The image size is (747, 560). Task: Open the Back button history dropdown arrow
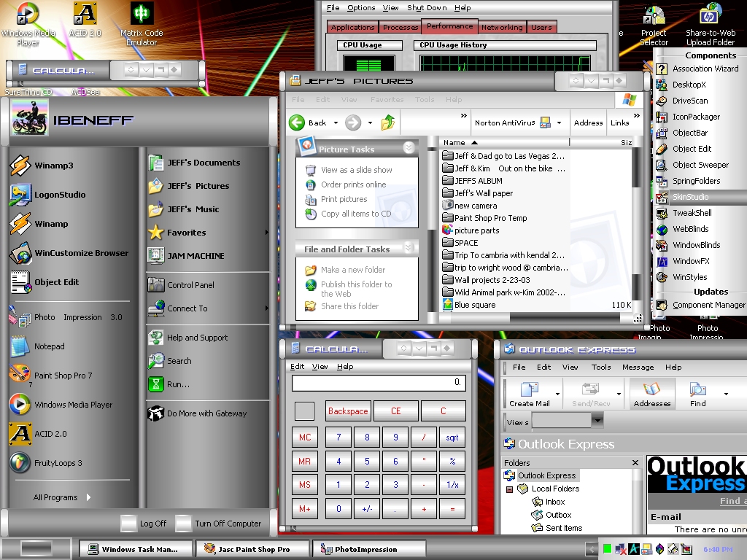336,122
